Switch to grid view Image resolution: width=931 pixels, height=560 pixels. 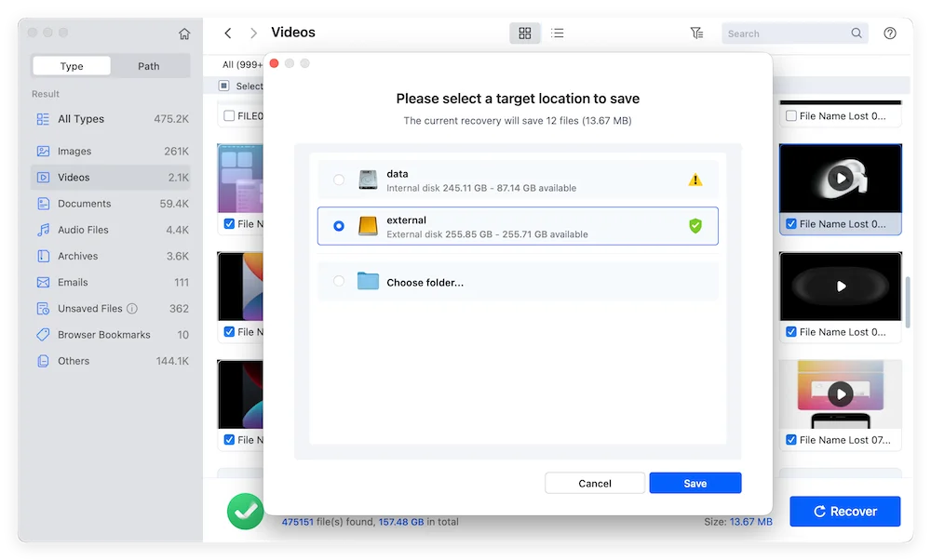(x=525, y=33)
